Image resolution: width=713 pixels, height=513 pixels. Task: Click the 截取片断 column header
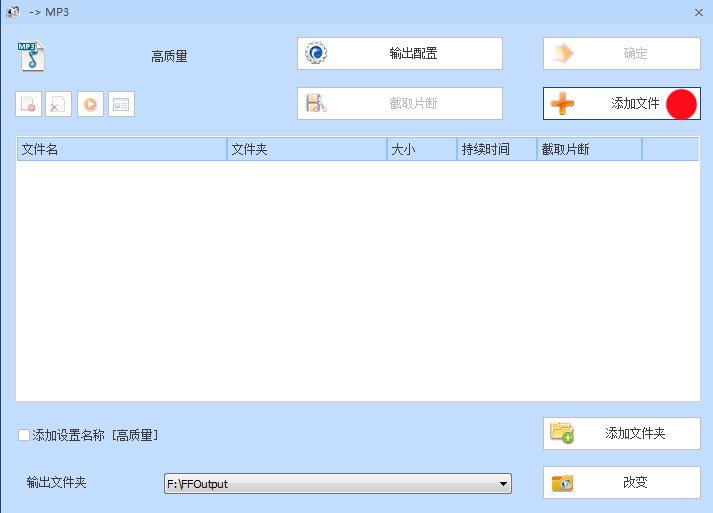[x=589, y=149]
